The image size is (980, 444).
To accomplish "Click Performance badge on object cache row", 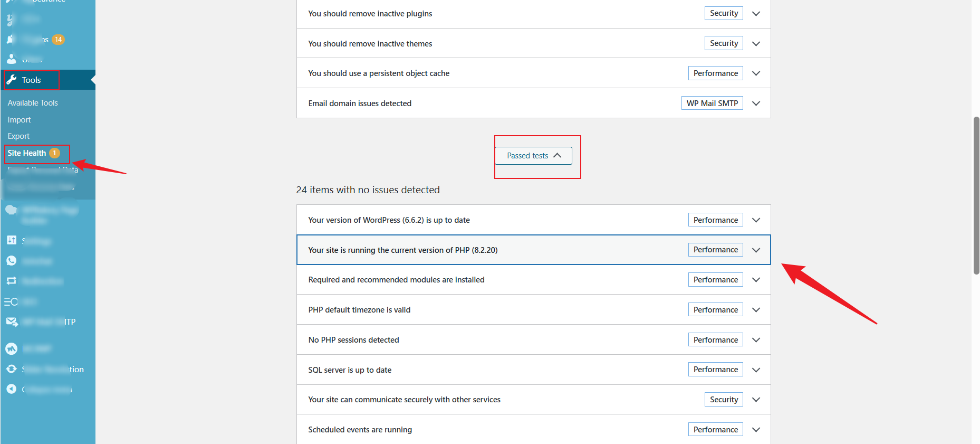I will [716, 73].
